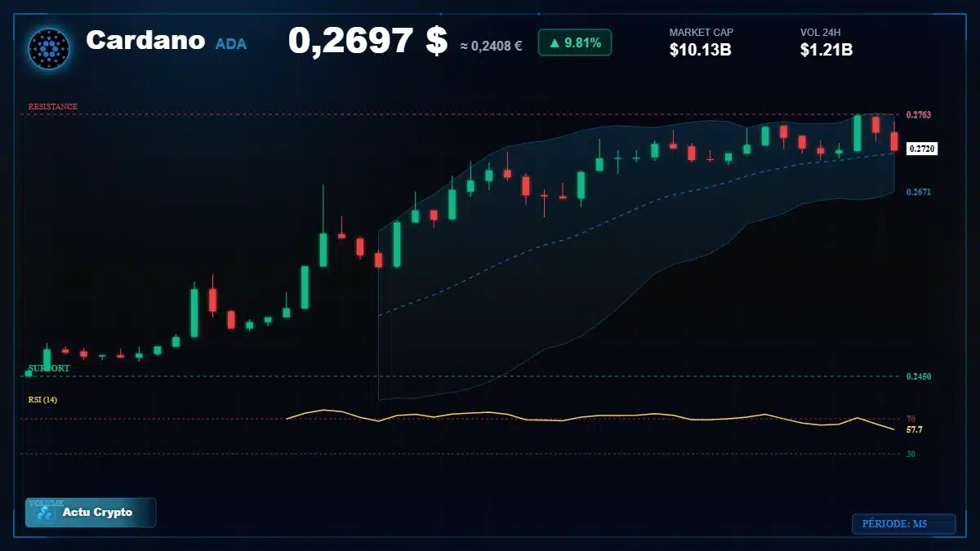Viewport: 980px width, 551px height.
Task: Click the RSI 70 level label
Action: coord(911,419)
